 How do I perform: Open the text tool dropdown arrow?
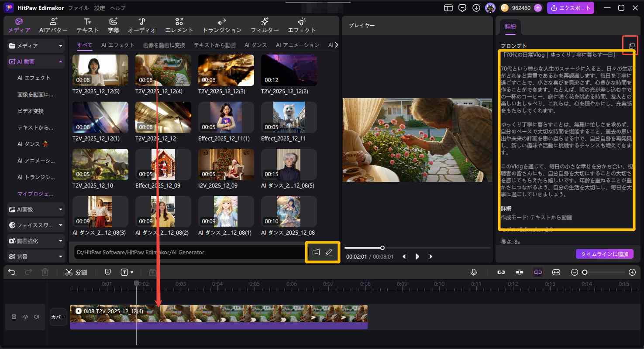coord(132,272)
